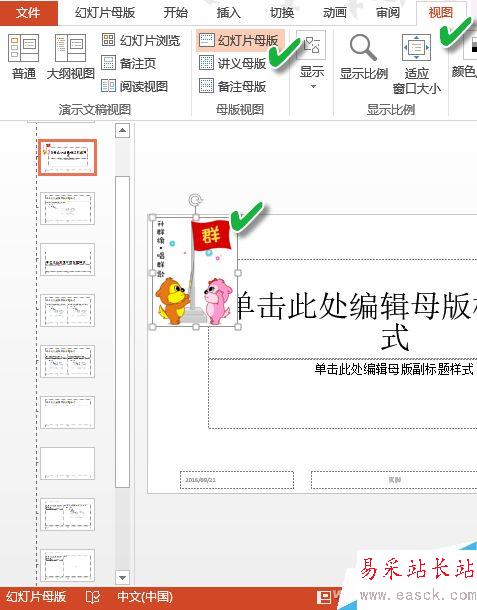
Task: Click the cartoon flag picture on slide
Action: pyautogui.click(x=195, y=272)
